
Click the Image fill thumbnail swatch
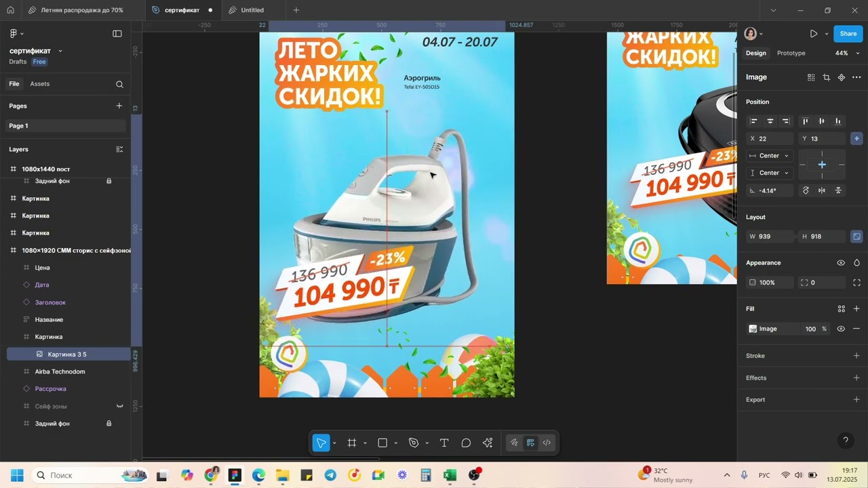click(x=753, y=329)
